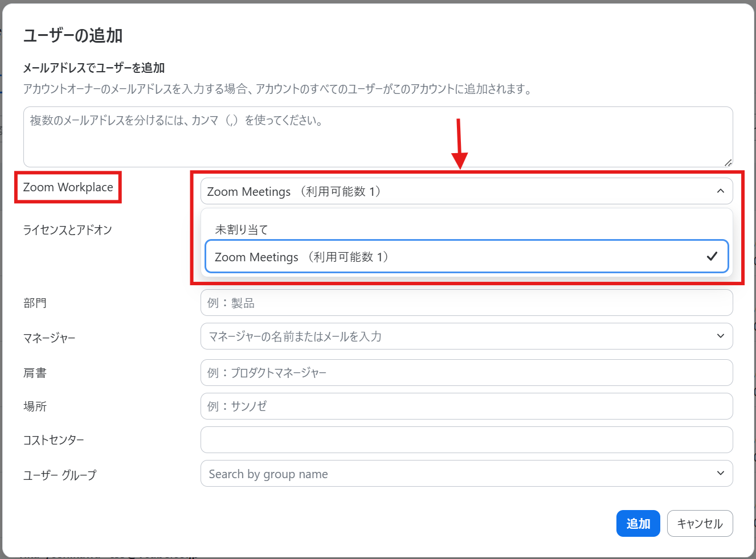Click the Zoom Workplace label
Screen dimensions: 756x559
pyautogui.click(x=68, y=187)
